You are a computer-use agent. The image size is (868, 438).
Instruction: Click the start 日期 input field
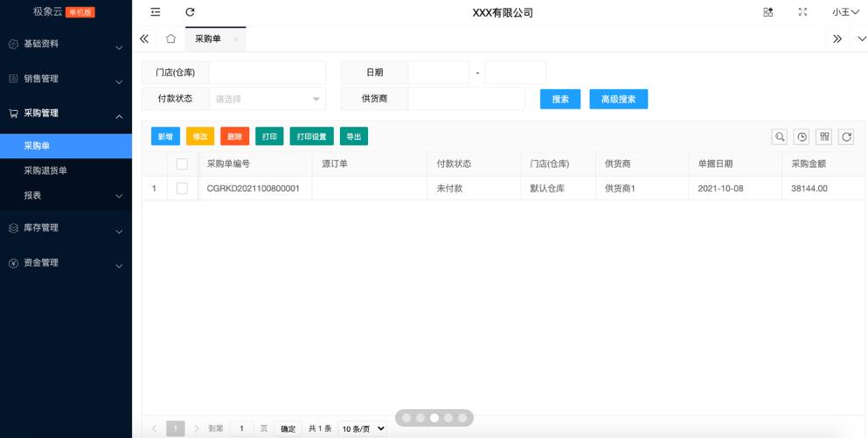click(x=439, y=73)
